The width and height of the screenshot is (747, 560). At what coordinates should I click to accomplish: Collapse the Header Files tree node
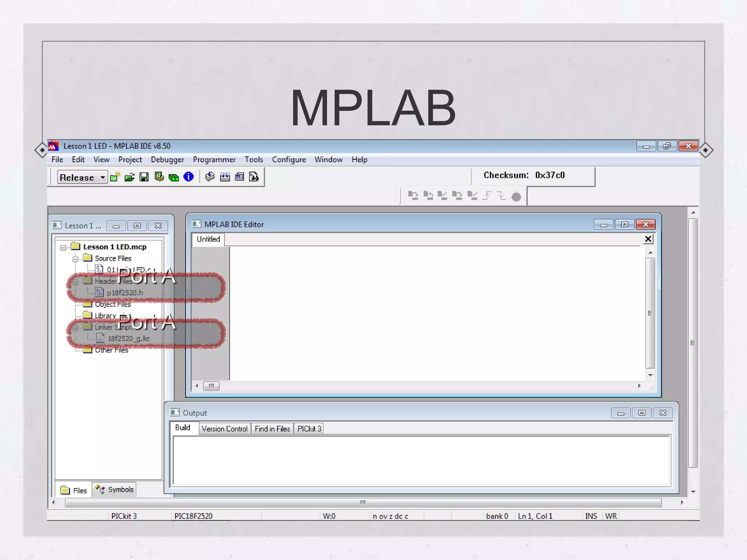tap(75, 282)
